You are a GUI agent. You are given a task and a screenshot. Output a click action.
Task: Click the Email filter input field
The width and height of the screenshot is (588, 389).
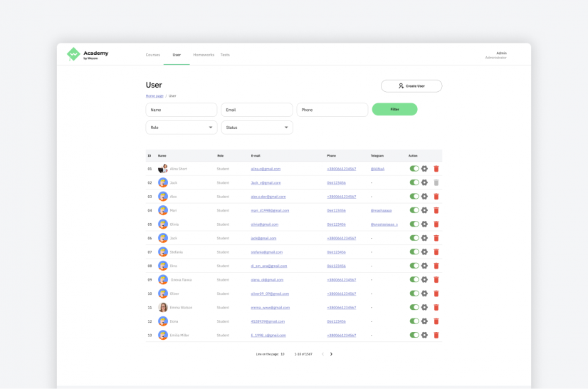[x=257, y=110]
